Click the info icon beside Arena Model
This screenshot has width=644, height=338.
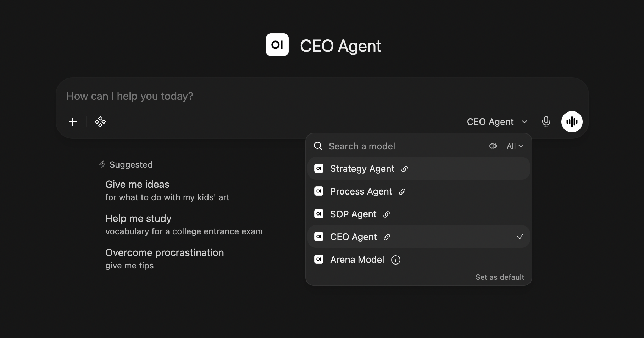point(396,260)
